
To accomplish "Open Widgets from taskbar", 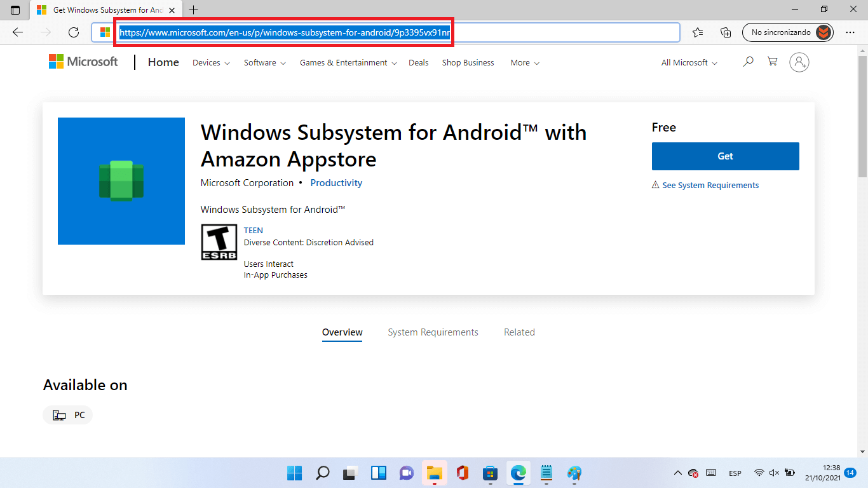I will coord(379,473).
